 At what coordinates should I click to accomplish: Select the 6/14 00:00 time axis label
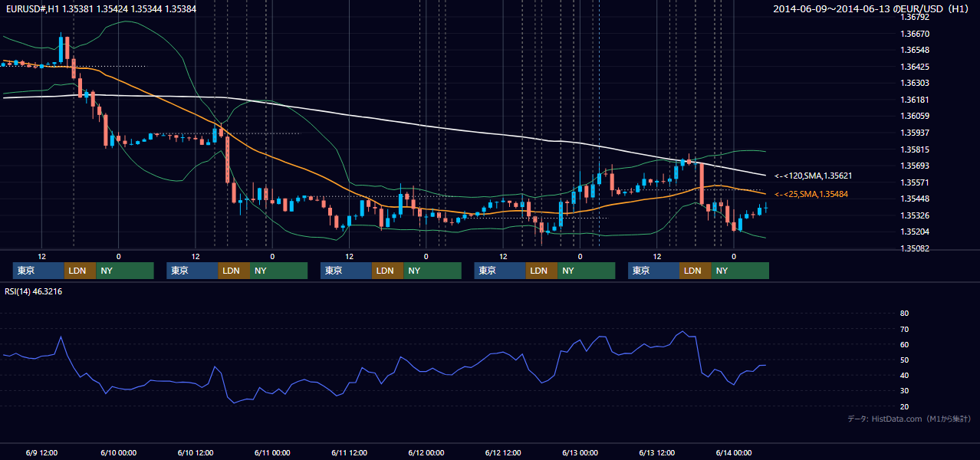click(734, 452)
